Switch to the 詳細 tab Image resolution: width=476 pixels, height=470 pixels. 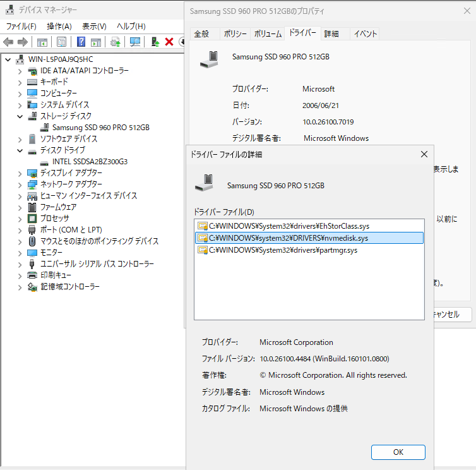coord(331,34)
